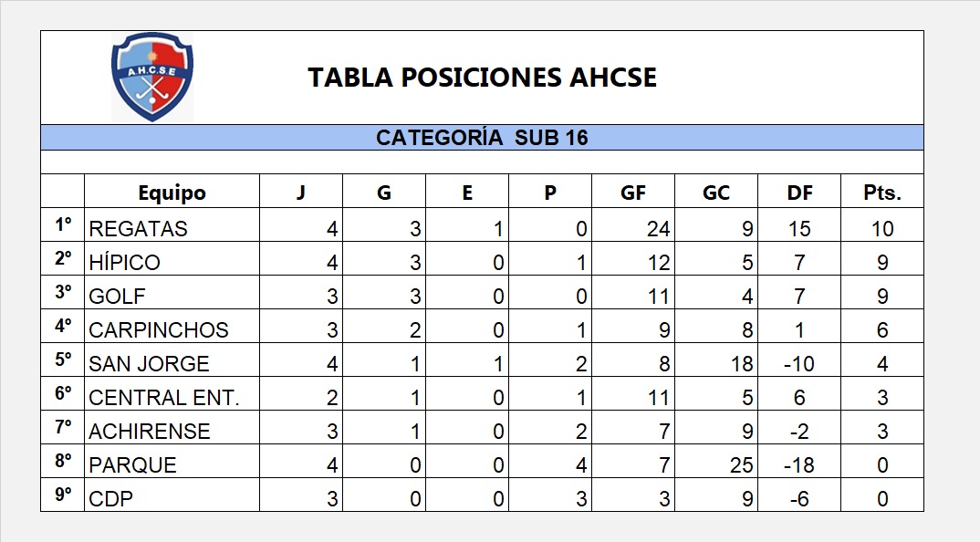The width and height of the screenshot is (980, 542).
Task: Select REGATAS points value 10
Action: tap(881, 228)
